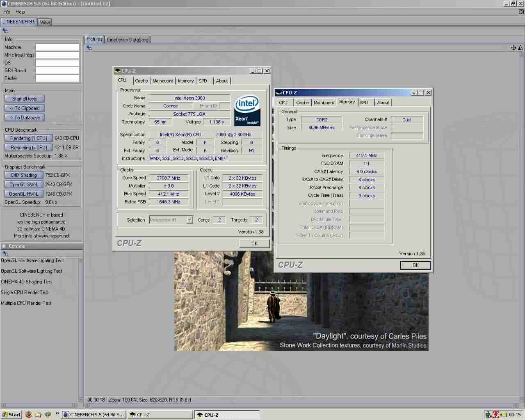Click the pan/move icon in Pictures panel
The height and width of the screenshot is (420, 525).
click(514, 48)
